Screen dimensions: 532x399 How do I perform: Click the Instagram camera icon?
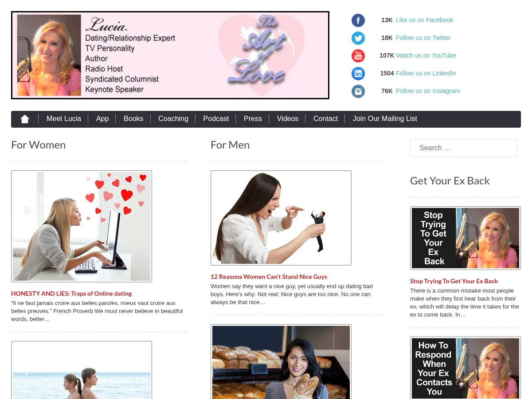(x=358, y=91)
